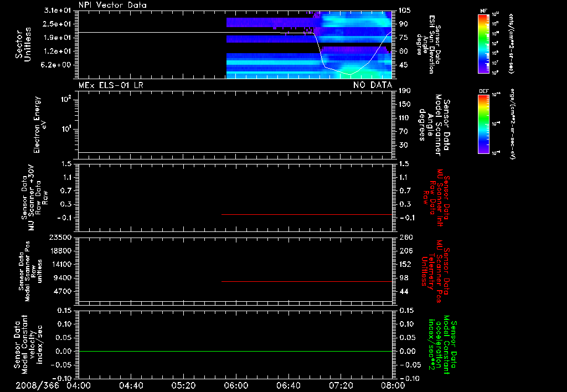Click the cnts/(cm**2-sr-sec) units label
Viewport: 567px width, 392px height.
(511, 44)
